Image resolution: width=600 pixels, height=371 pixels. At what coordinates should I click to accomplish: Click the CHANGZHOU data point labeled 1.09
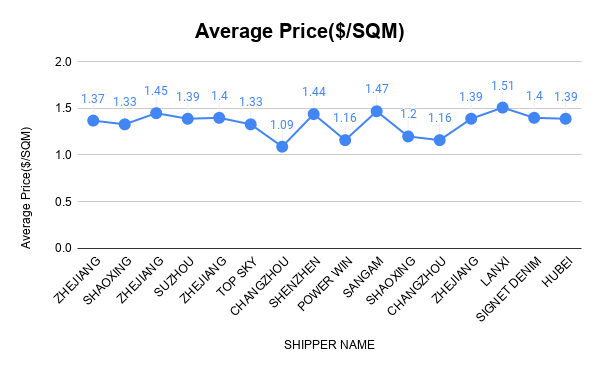282,146
